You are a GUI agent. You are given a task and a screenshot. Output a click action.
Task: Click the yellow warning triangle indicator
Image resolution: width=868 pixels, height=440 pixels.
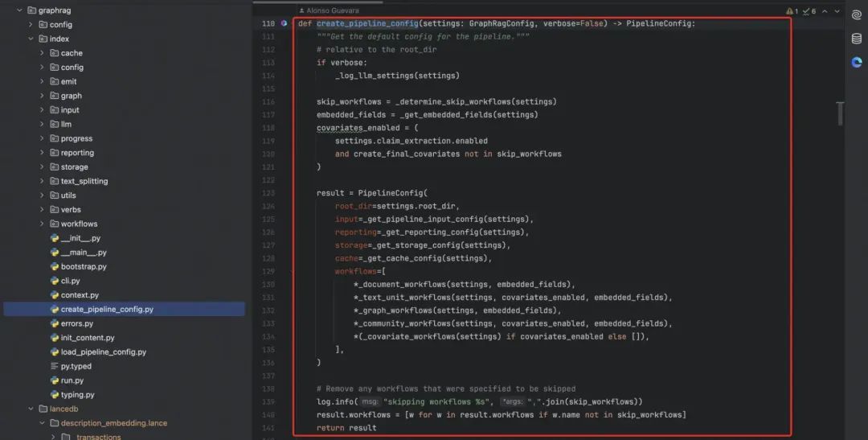(790, 11)
